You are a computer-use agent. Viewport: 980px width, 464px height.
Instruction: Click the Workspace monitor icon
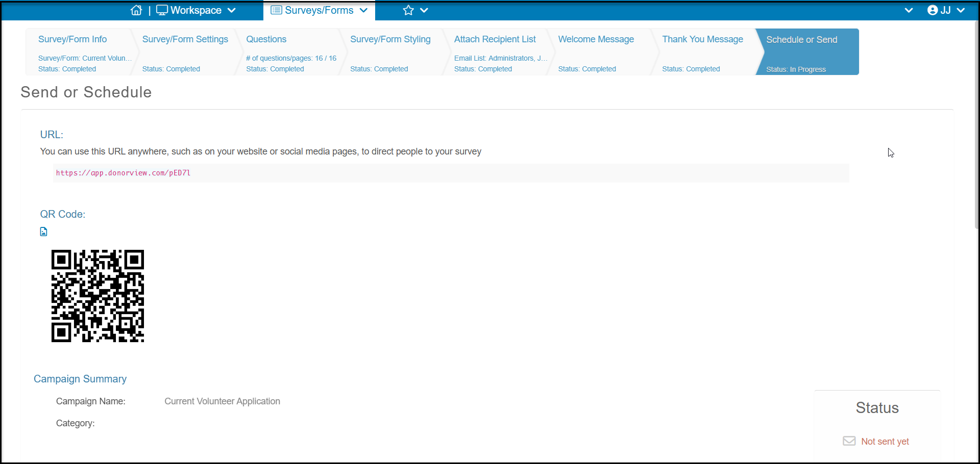point(162,10)
